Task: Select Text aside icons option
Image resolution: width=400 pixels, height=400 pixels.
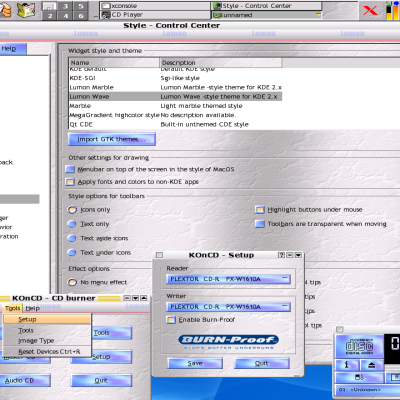Action: (x=72, y=238)
